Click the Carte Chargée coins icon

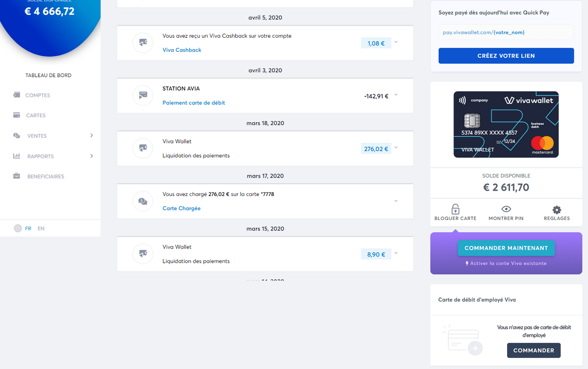143,201
